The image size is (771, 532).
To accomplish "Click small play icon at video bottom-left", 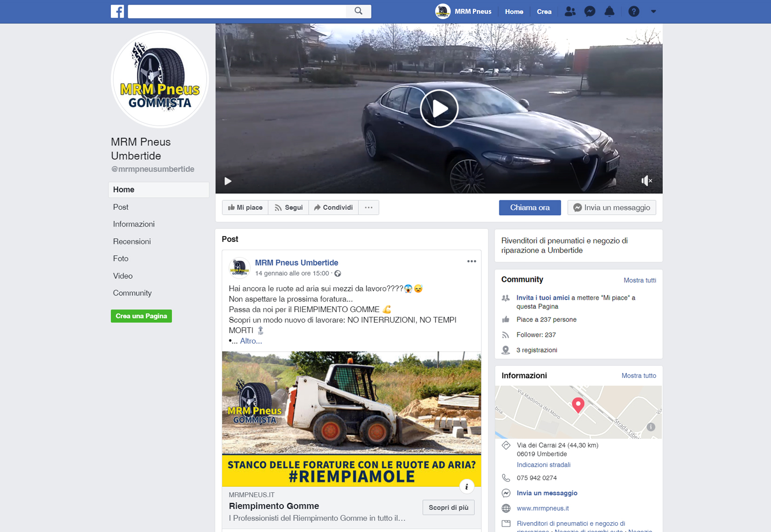I will pyautogui.click(x=228, y=181).
